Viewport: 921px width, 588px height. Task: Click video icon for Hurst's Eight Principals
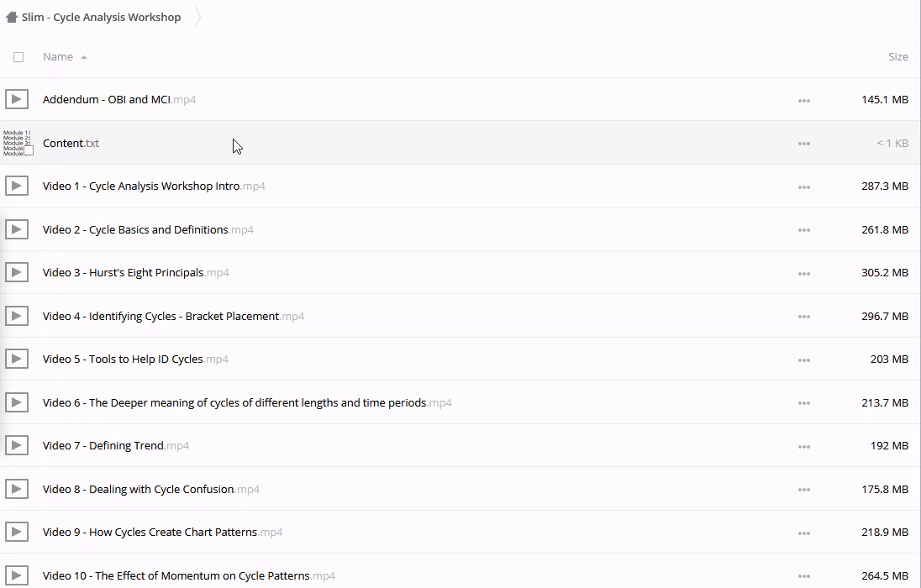[17, 272]
